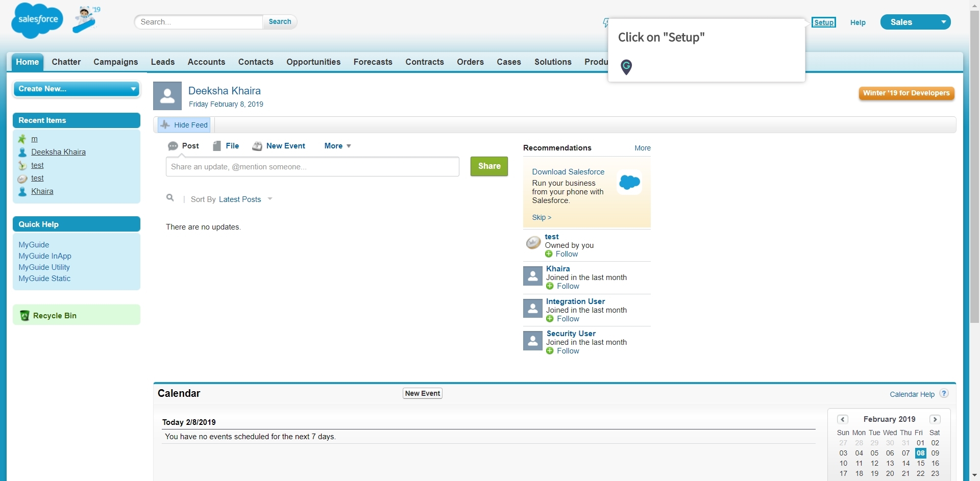Click the Winter '19 astronaut mascot icon
The height and width of the screenshot is (481, 980).
coord(86,19)
